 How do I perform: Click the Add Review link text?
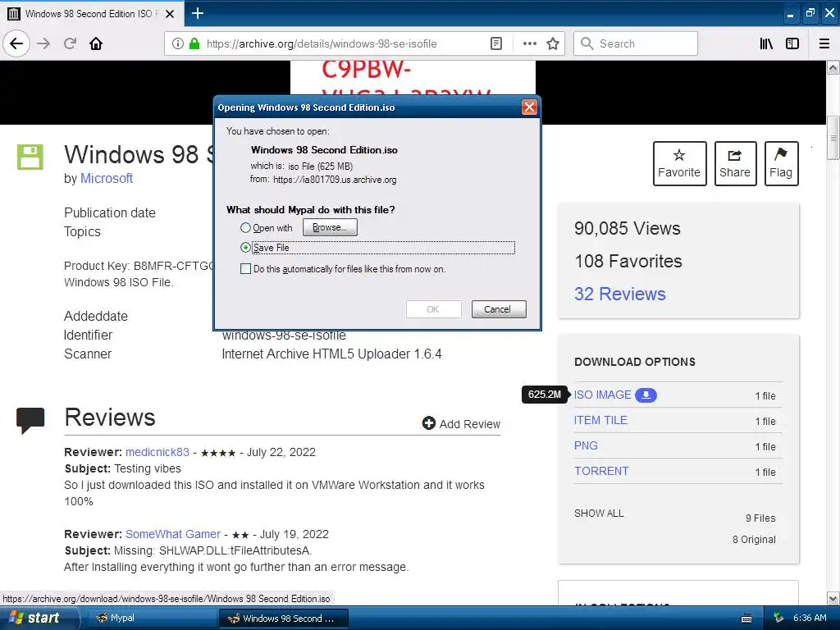tap(470, 424)
